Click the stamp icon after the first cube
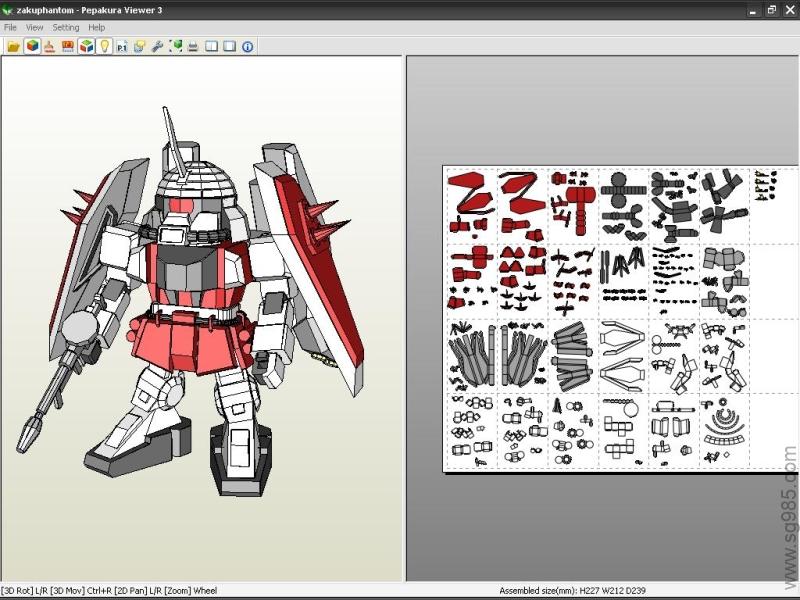The image size is (800, 600). click(50, 46)
